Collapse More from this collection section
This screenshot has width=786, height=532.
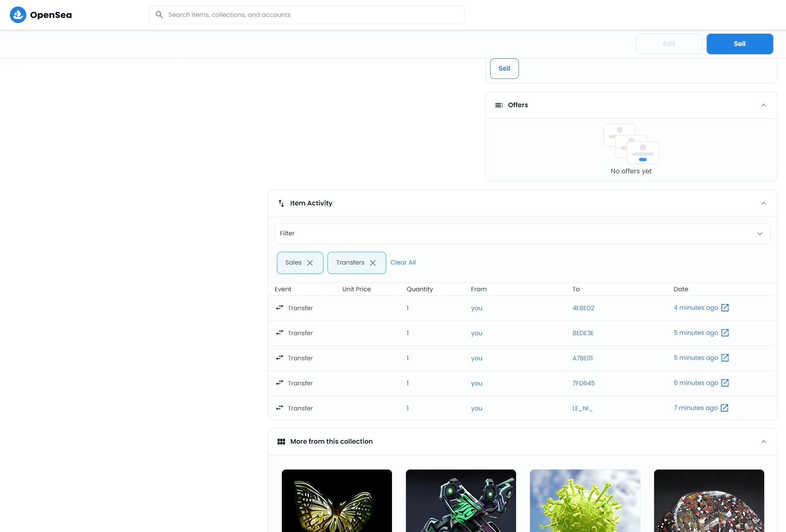pos(763,442)
